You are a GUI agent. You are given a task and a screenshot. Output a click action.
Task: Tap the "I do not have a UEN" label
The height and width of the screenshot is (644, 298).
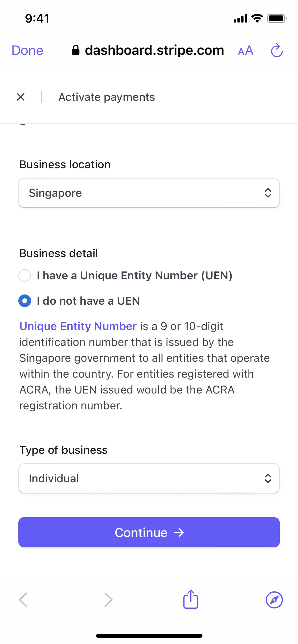(88, 301)
